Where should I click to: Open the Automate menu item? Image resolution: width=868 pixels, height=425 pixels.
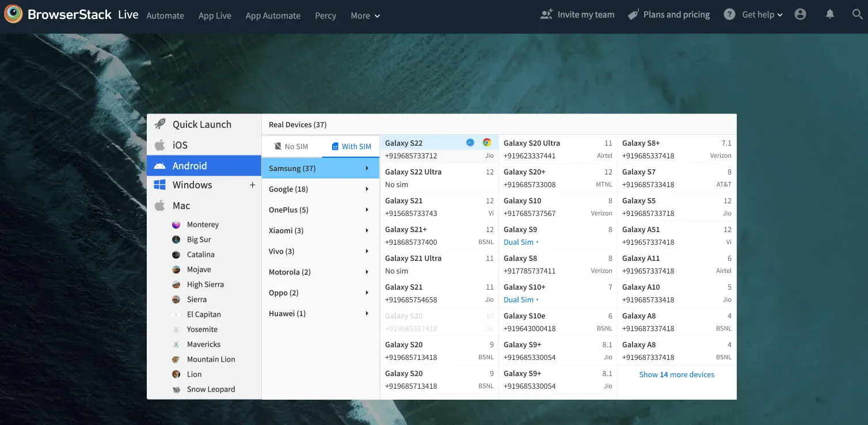tap(165, 16)
